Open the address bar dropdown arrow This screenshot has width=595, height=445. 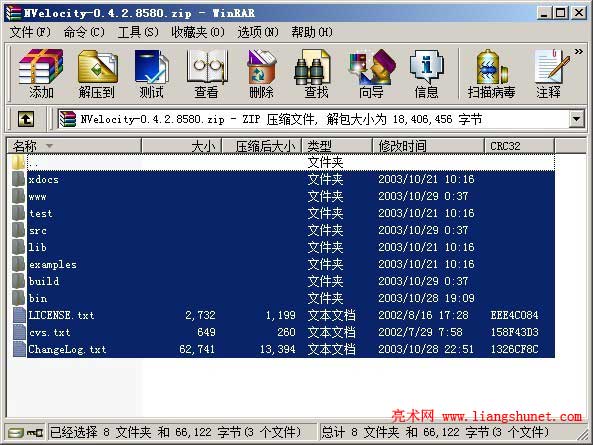576,120
